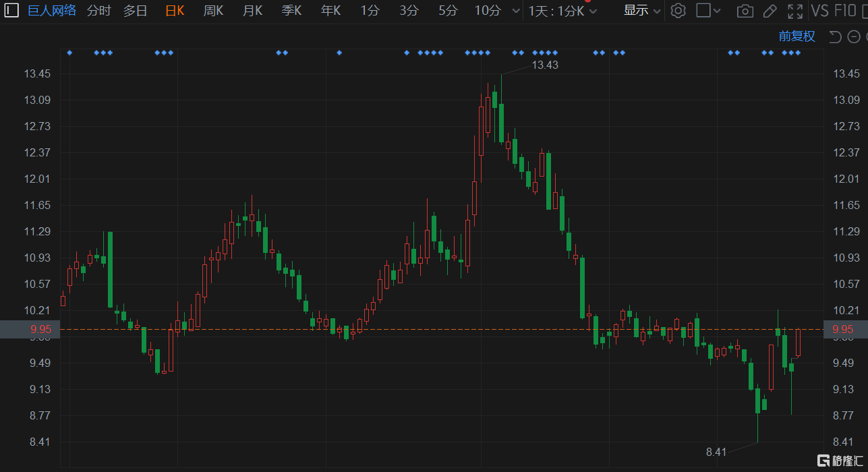Select the 月K tab
This screenshot has width=868, height=472.
point(252,10)
